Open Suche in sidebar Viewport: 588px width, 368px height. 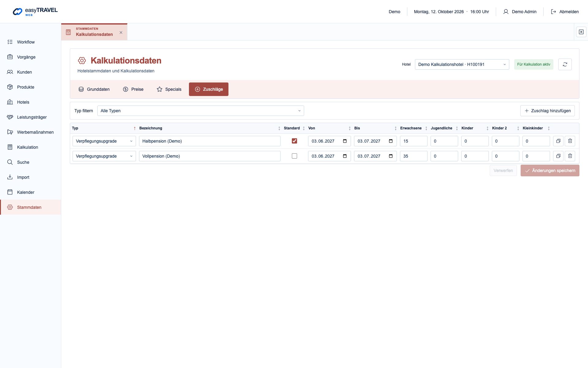[x=31, y=162]
